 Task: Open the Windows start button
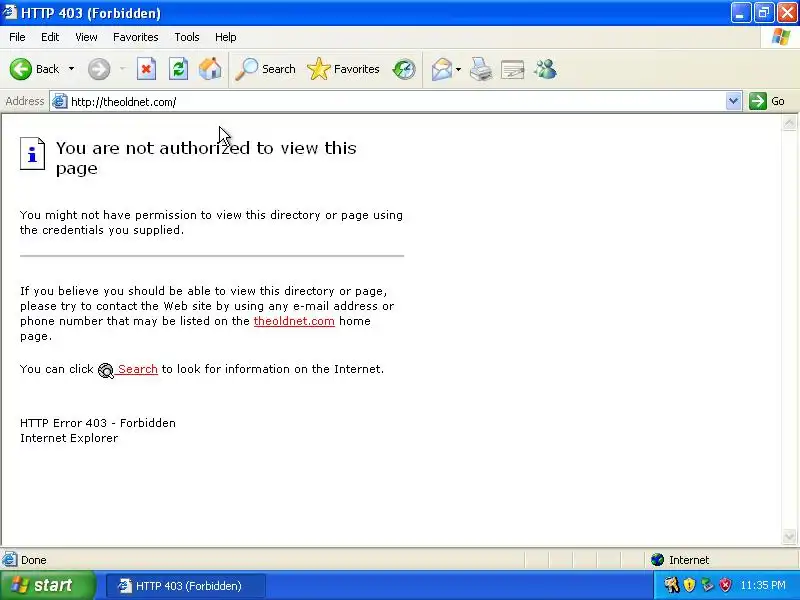click(47, 585)
